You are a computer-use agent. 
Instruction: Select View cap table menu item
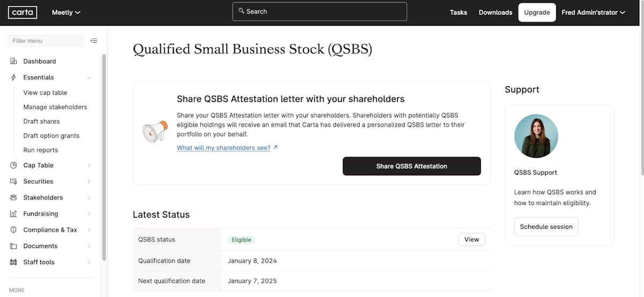click(45, 93)
